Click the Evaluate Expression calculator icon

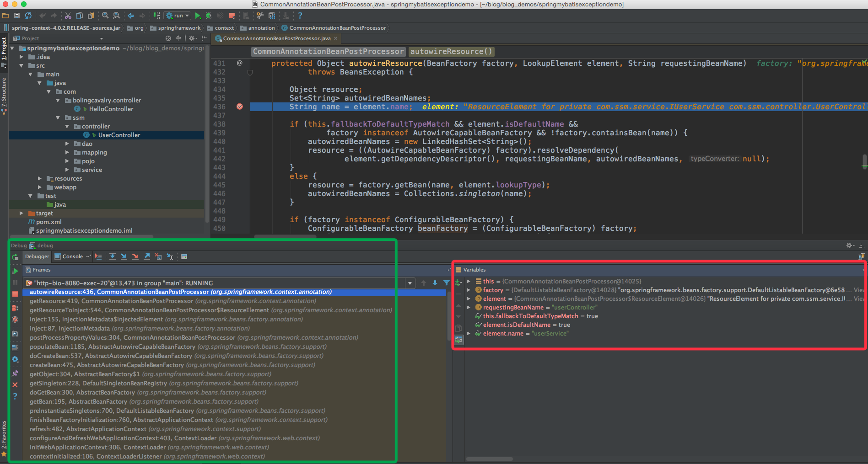184,256
